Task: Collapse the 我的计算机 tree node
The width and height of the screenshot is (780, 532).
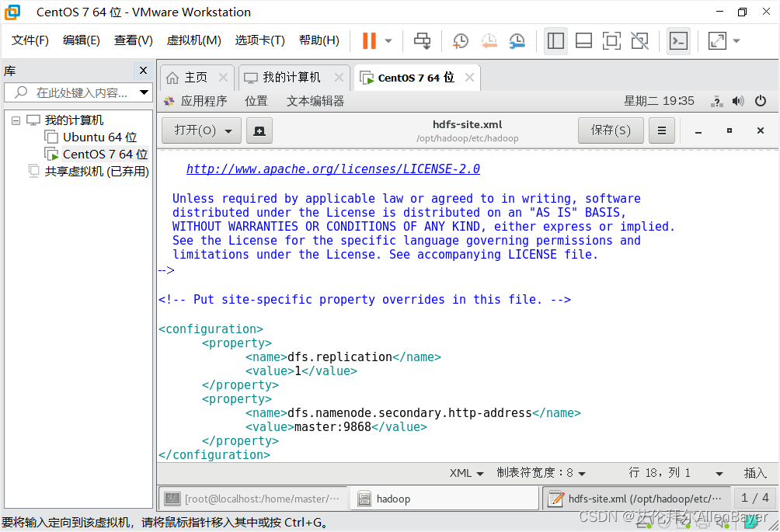Action: coord(16,120)
